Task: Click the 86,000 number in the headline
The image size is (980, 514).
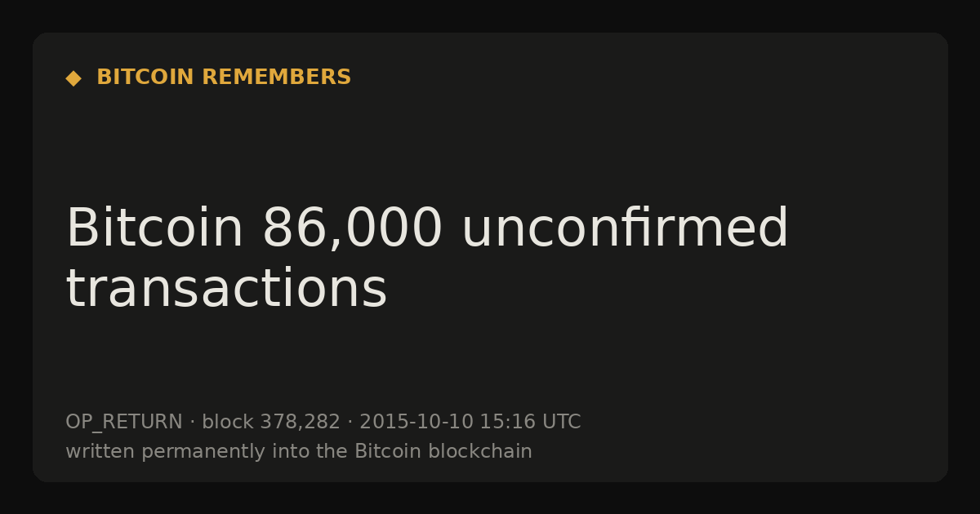Action: pos(353,231)
